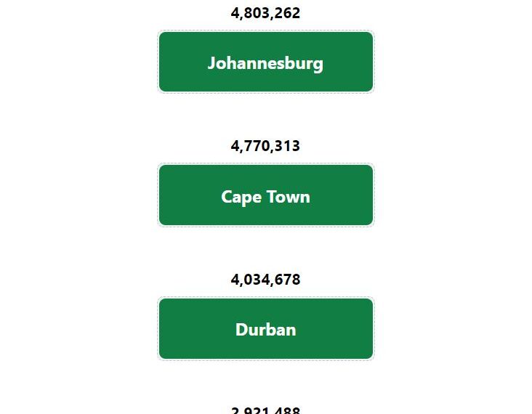
Task: Pick the green button labeled Durban
Action: click(266, 328)
